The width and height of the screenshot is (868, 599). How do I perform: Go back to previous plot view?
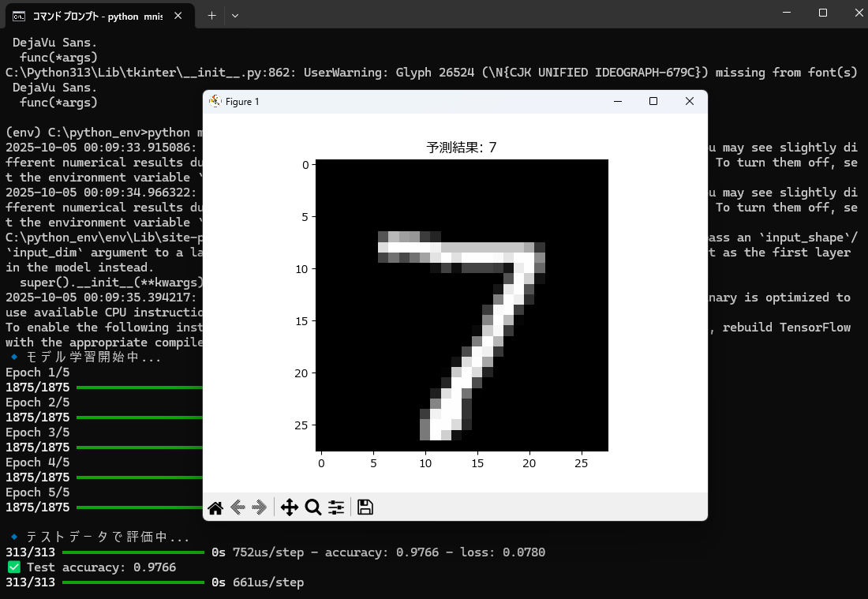[238, 507]
